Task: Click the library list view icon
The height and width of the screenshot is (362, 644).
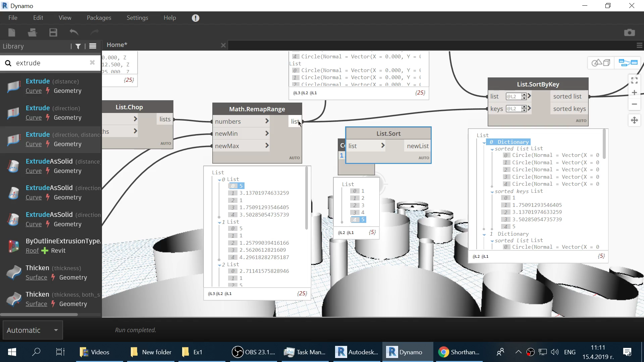Action: tap(93, 46)
